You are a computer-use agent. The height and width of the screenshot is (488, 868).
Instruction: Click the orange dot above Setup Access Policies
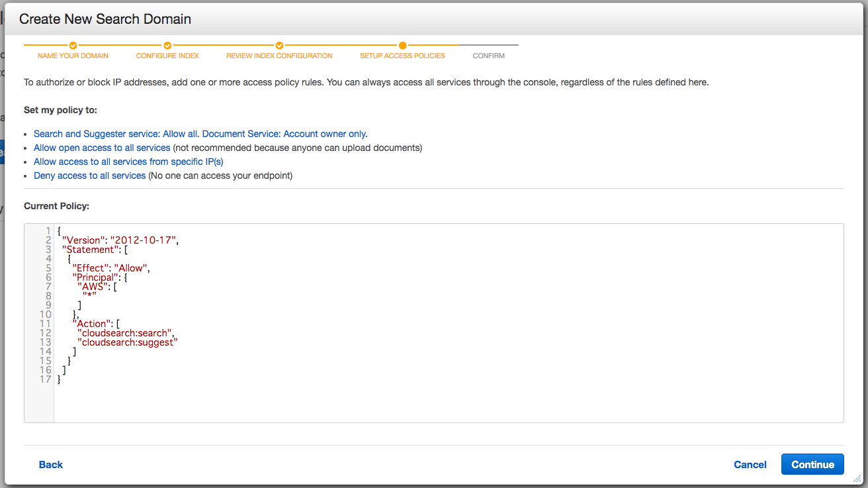click(x=402, y=46)
